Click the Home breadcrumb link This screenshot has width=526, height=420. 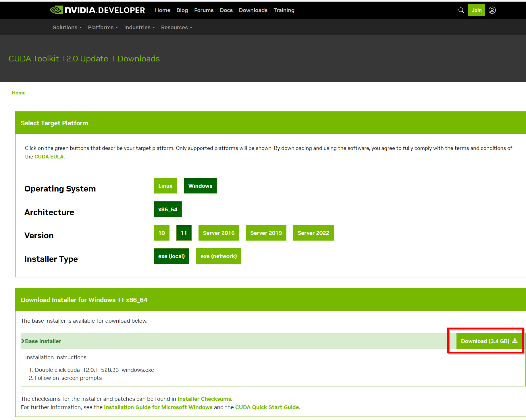pos(19,93)
